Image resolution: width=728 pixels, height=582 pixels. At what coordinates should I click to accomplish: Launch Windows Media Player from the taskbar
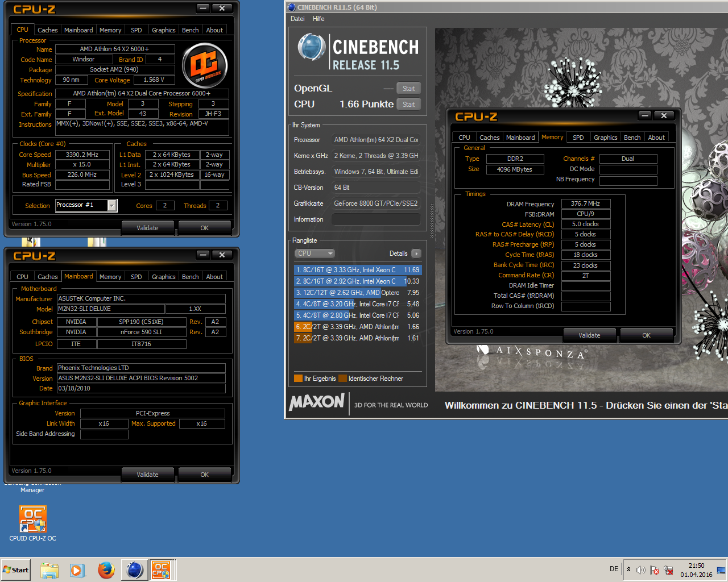(77, 570)
